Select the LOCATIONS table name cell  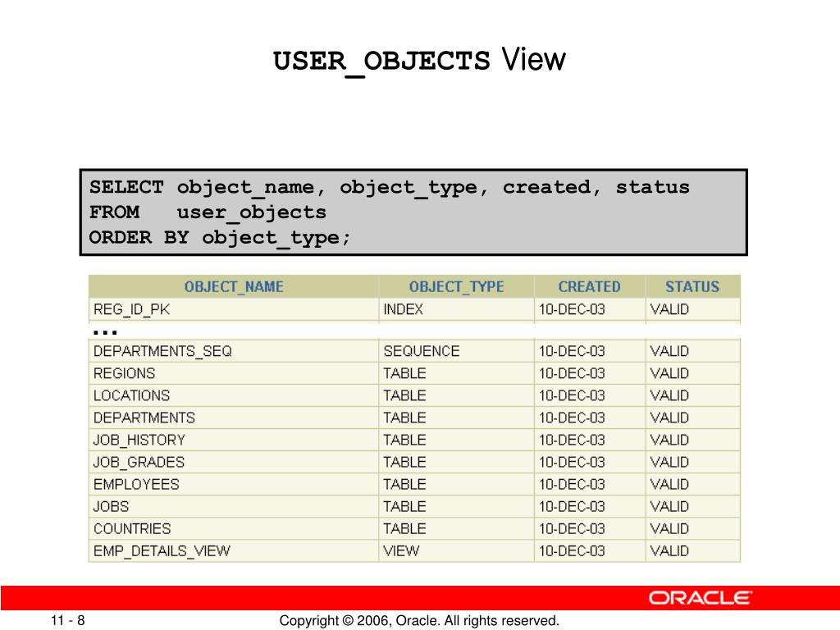(234, 395)
